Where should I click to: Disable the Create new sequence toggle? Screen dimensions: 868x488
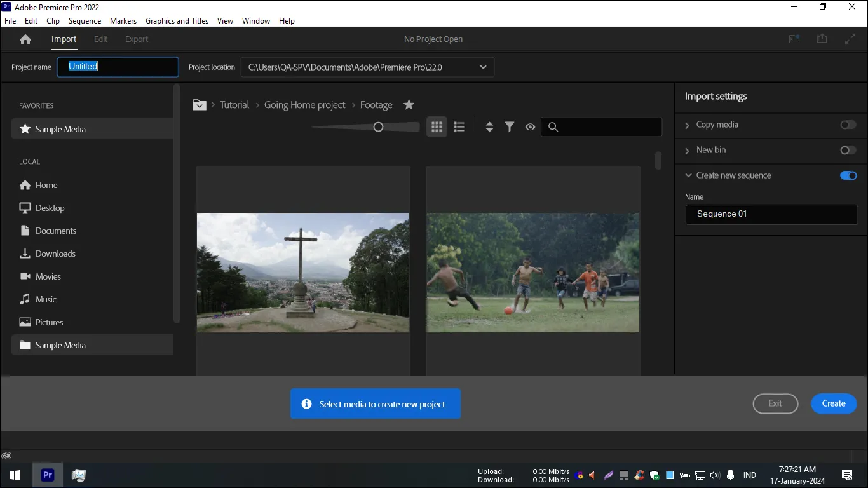848,175
